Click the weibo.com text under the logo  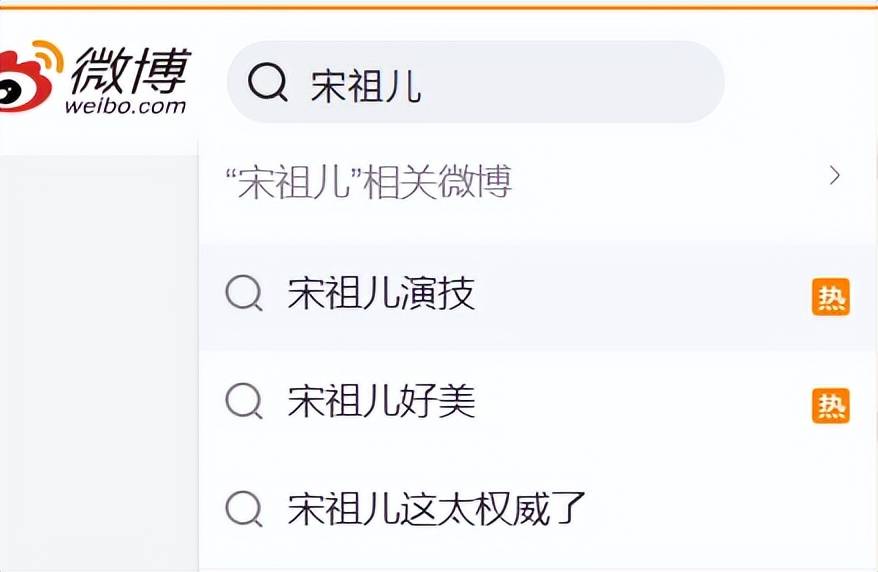pyautogui.click(x=126, y=106)
